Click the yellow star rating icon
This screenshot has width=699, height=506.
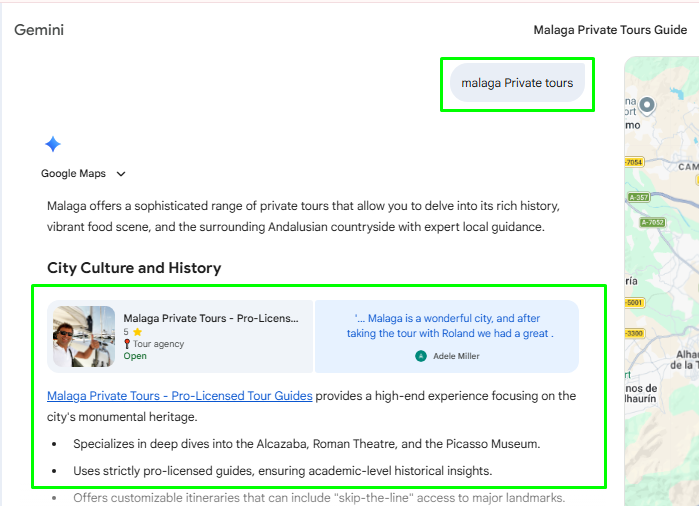coord(137,332)
